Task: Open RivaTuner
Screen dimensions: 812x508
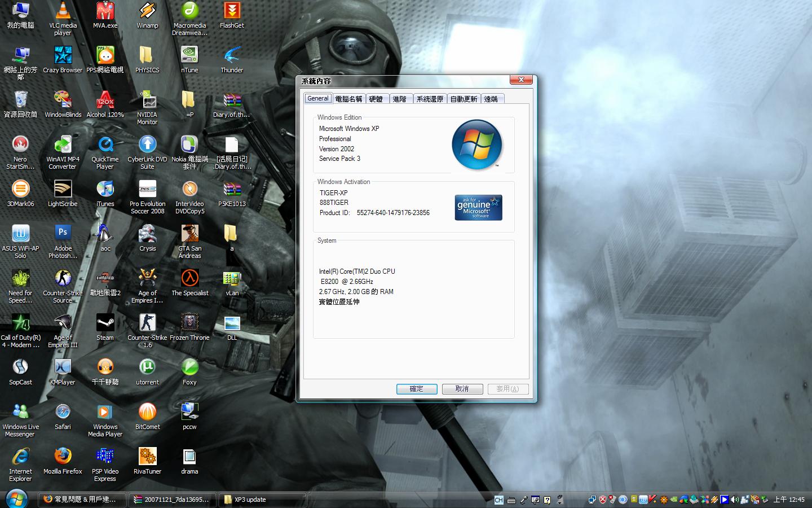Action: pos(147,457)
